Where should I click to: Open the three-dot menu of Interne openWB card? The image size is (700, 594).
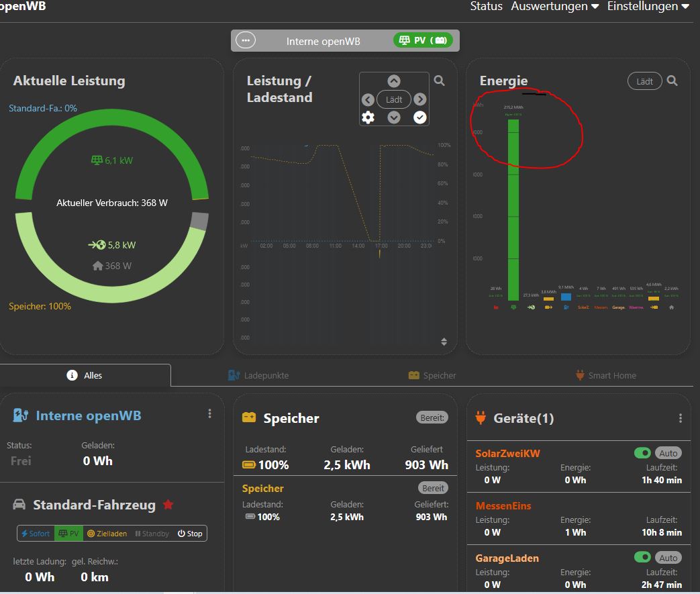[210, 414]
